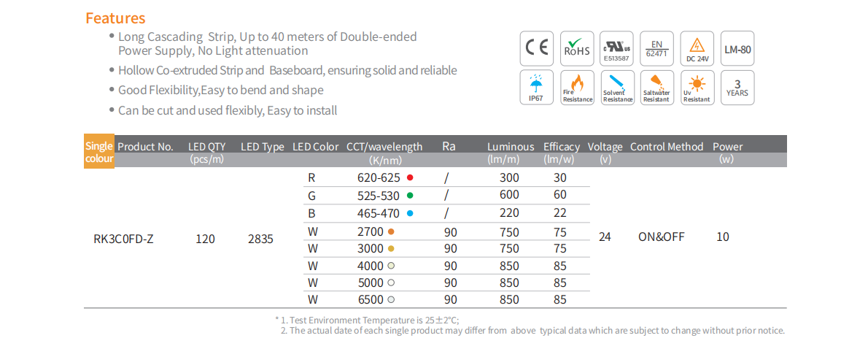Click the UV Resistant sun icon
Viewport: 868px width, 338px height.
pyautogui.click(x=697, y=88)
